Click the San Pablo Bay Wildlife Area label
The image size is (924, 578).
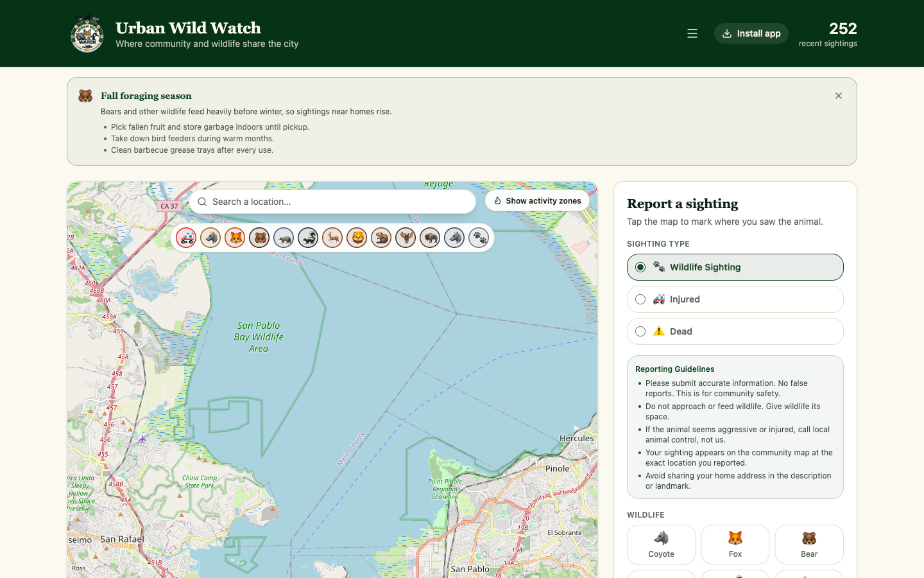pos(259,337)
